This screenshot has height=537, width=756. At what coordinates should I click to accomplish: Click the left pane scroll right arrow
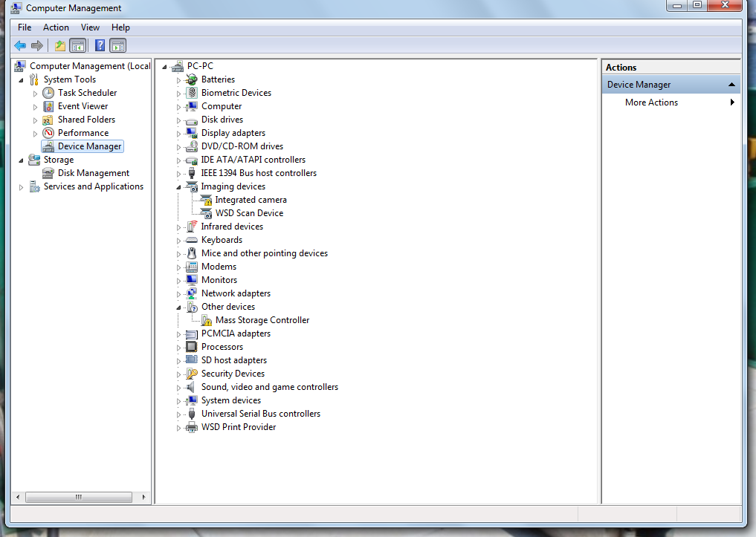pyautogui.click(x=143, y=497)
